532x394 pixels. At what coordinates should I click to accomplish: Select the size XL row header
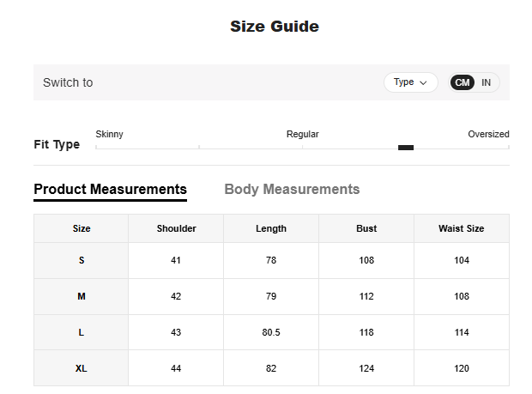point(82,368)
